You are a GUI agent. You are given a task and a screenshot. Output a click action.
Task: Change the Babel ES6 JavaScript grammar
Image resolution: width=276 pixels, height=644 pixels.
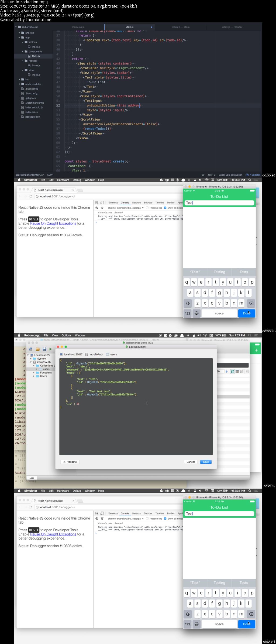[x=230, y=175]
